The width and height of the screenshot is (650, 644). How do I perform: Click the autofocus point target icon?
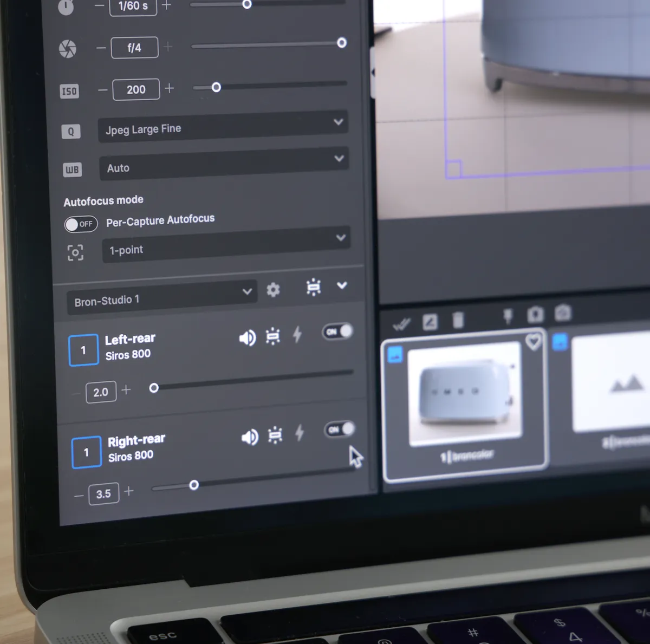[75, 252]
